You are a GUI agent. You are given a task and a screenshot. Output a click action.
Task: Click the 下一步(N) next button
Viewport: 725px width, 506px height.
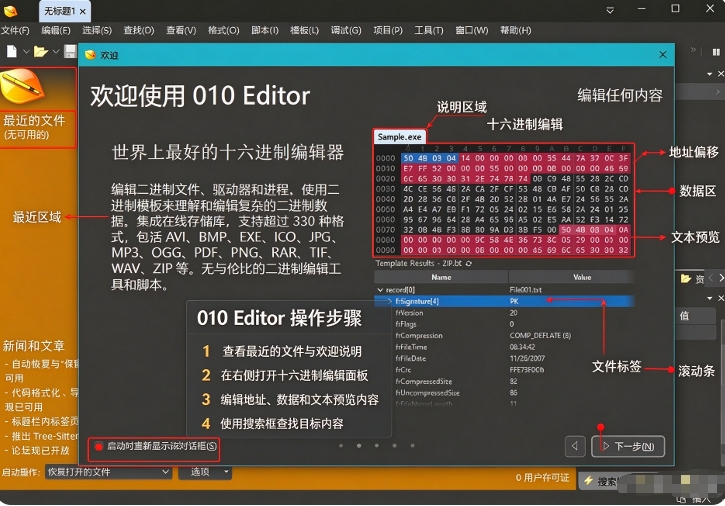pyautogui.click(x=628, y=446)
